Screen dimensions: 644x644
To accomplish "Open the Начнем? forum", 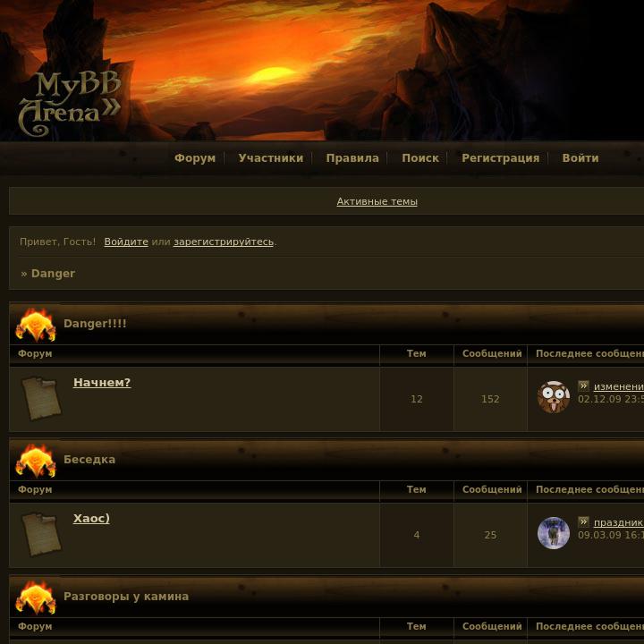I will click(102, 383).
